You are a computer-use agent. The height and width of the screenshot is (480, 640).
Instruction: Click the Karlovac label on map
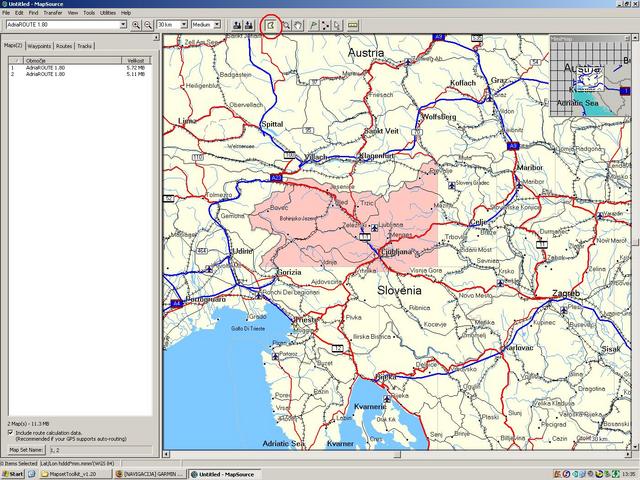518,348
